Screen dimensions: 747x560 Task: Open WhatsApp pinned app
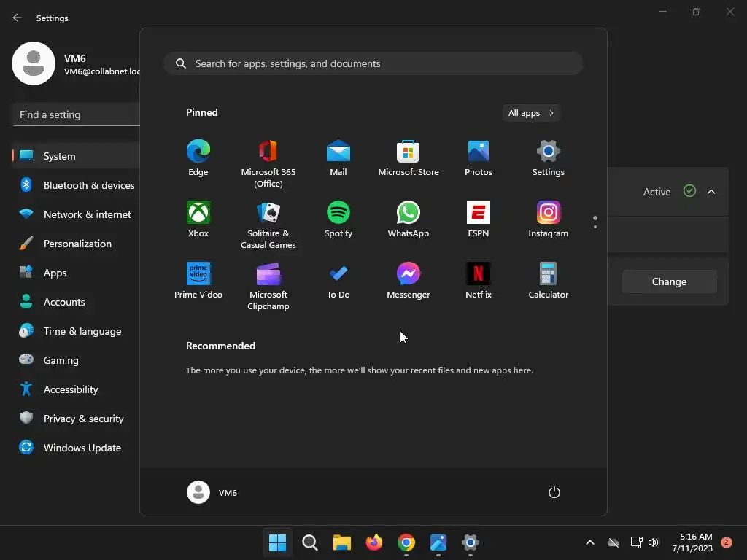coord(409,219)
